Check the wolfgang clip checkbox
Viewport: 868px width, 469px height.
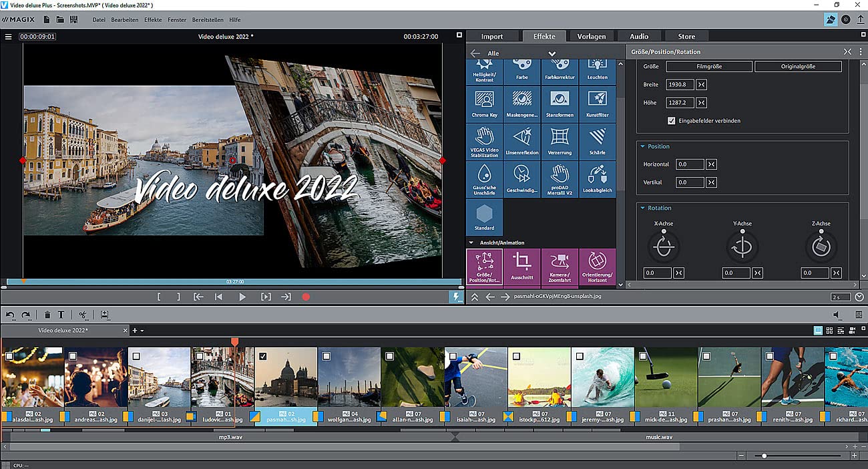pos(327,357)
